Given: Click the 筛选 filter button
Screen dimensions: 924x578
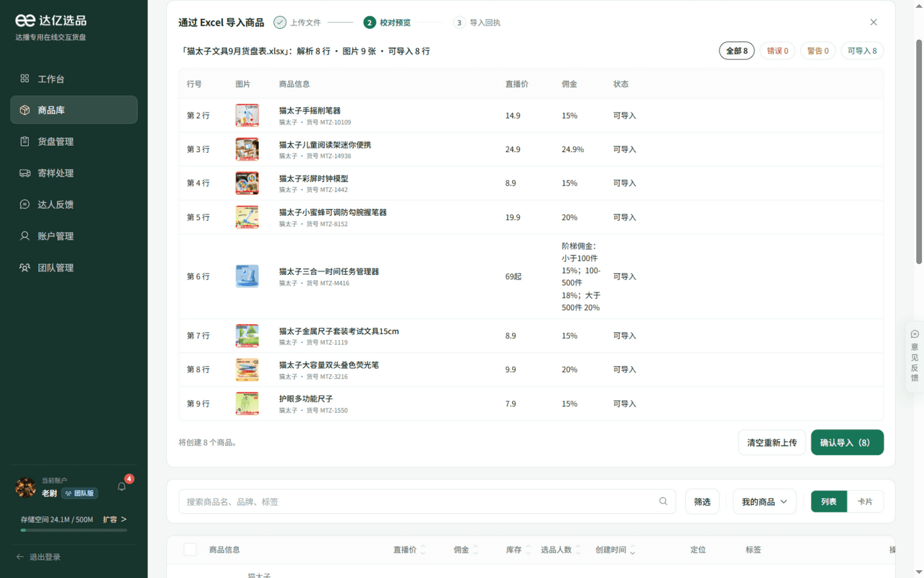Looking at the screenshot, I should [x=702, y=502].
